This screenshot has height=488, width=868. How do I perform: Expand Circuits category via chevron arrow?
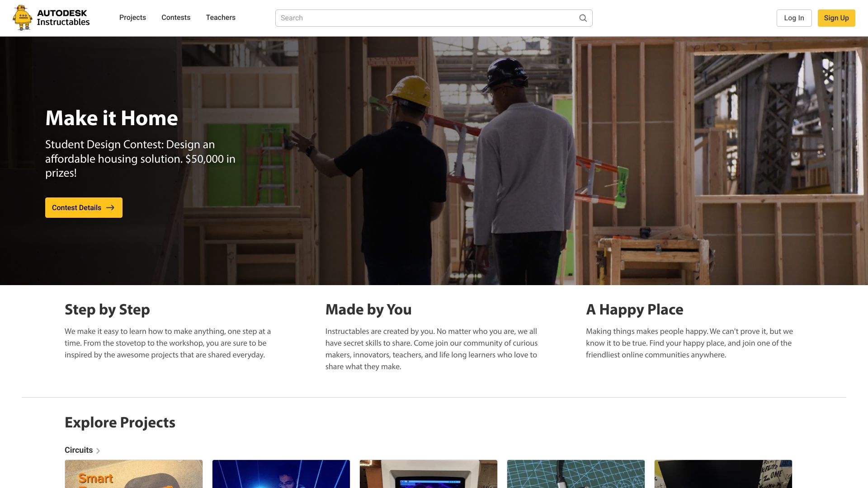[x=98, y=451]
